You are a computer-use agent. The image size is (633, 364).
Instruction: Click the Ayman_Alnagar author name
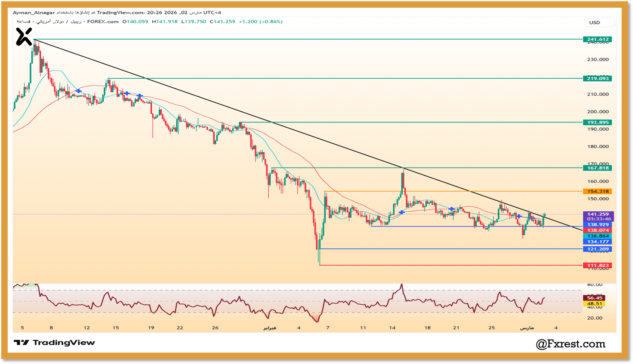point(34,13)
